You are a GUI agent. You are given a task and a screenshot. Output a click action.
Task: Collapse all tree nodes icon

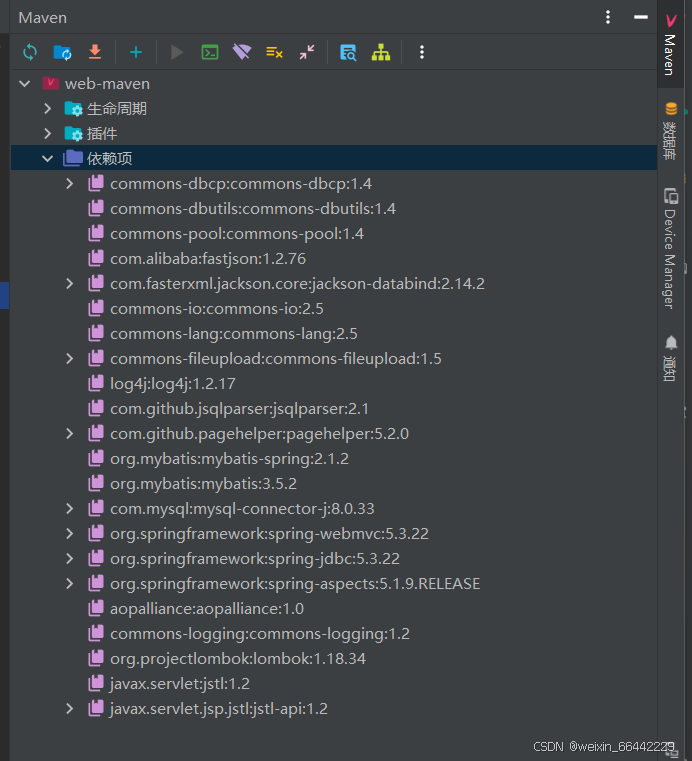307,52
